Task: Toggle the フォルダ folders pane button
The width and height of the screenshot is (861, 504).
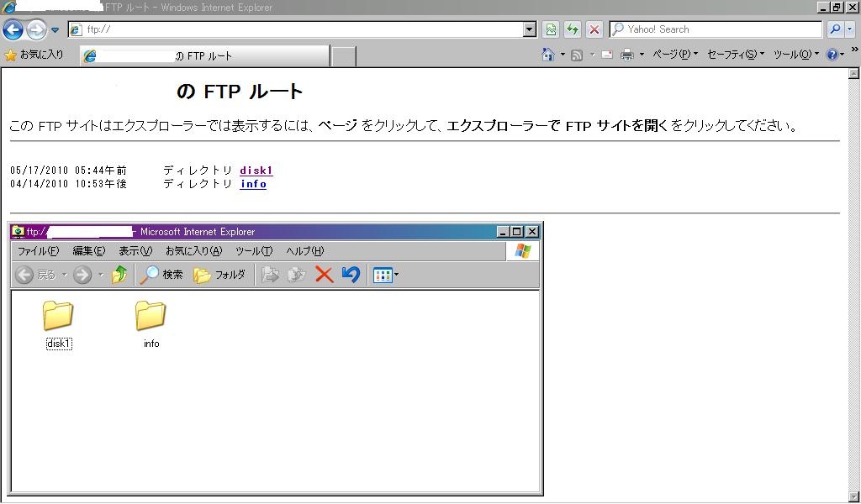Action: pos(219,275)
